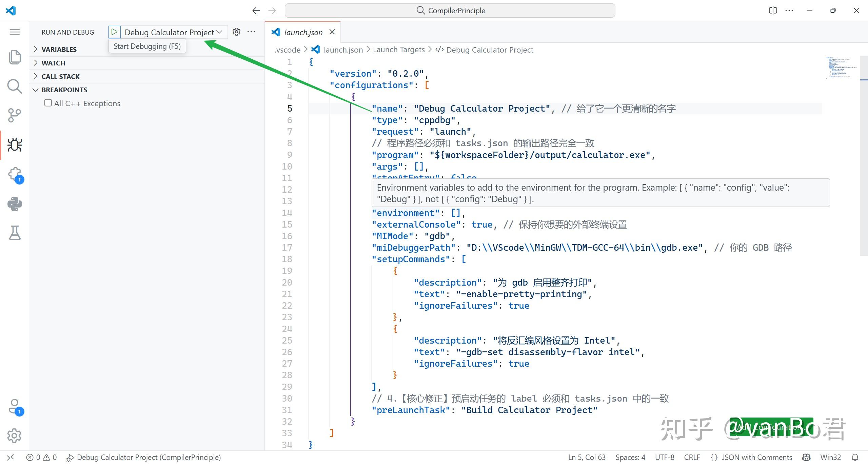Image resolution: width=868 pixels, height=464 pixels.
Task: Open the Search panel
Action: [14, 86]
